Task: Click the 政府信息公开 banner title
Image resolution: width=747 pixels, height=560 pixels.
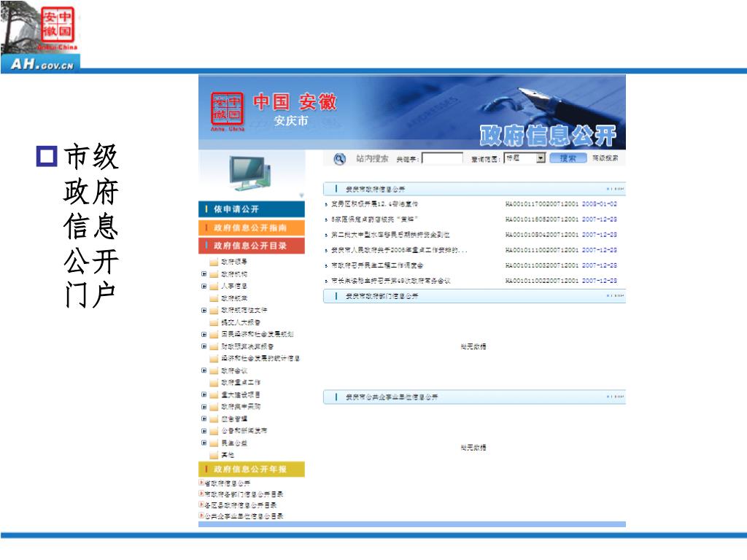Action: coord(548,136)
